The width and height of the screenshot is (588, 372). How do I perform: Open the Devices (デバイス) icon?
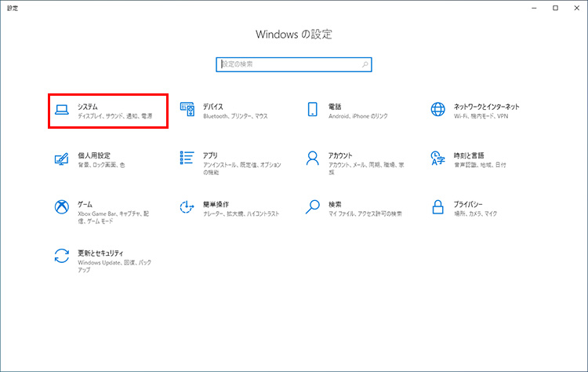[187, 110]
